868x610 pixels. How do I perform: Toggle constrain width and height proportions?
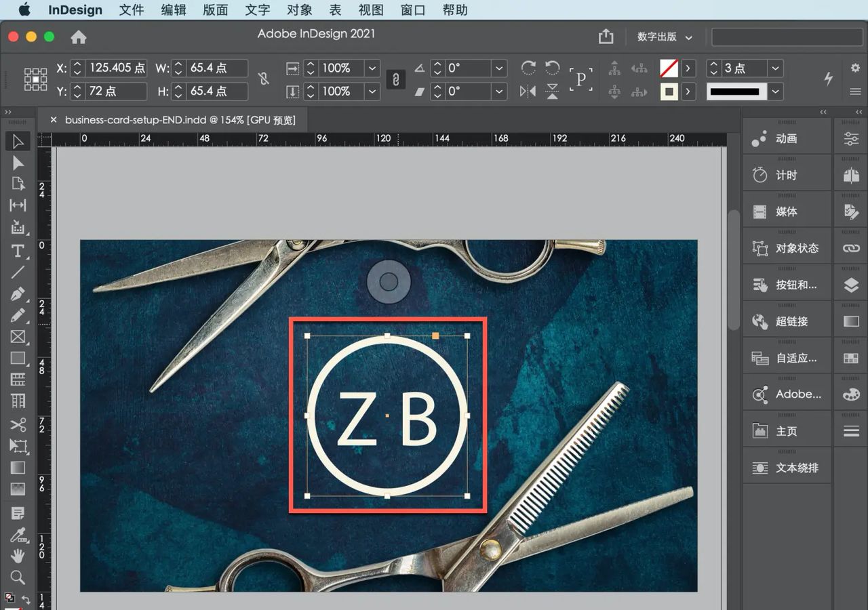[264, 79]
